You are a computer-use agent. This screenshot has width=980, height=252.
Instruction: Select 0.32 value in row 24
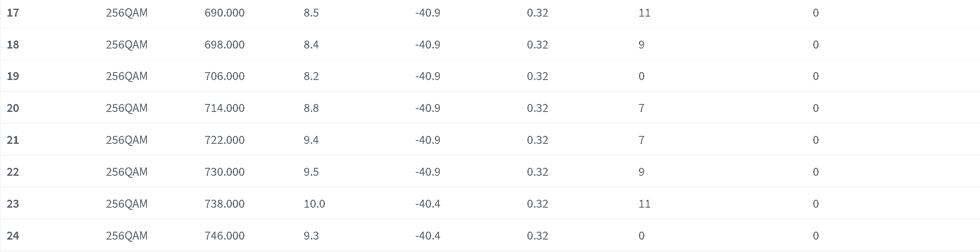tap(538, 236)
